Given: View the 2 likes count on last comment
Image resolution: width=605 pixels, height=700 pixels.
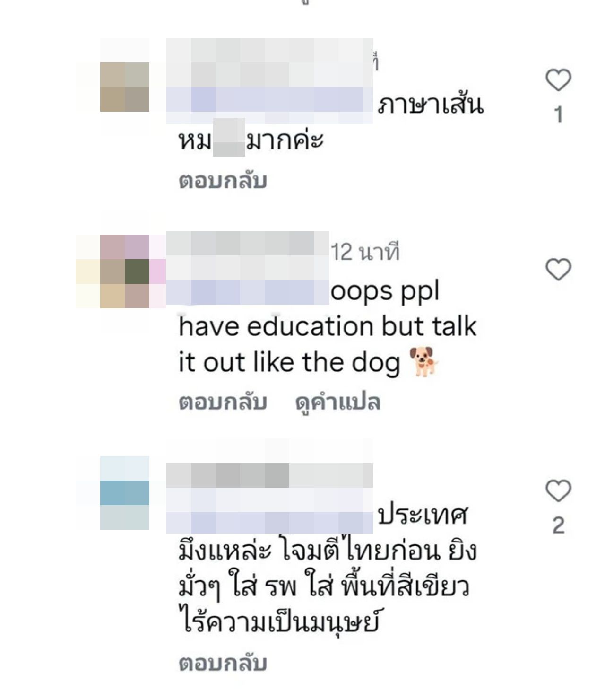Looking at the screenshot, I should coord(559,525).
